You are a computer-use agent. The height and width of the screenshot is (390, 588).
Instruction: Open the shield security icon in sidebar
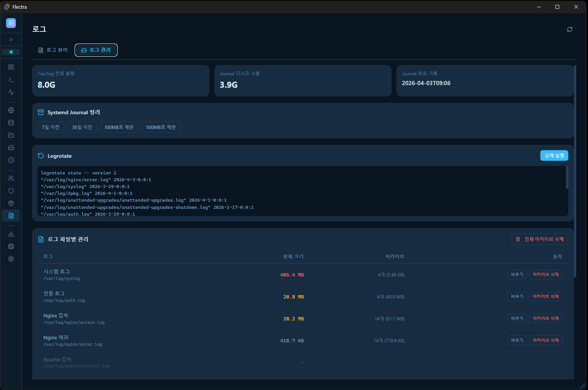(x=11, y=191)
